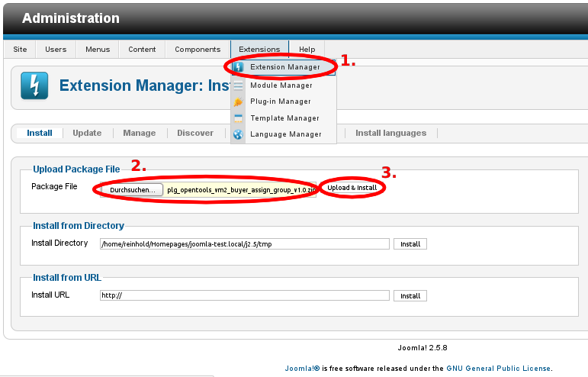
Task: Open the GNU General Public License link
Action: point(499,368)
